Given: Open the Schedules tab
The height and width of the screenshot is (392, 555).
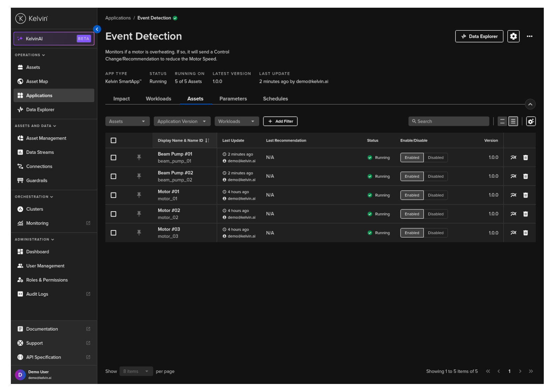Looking at the screenshot, I should click(275, 99).
